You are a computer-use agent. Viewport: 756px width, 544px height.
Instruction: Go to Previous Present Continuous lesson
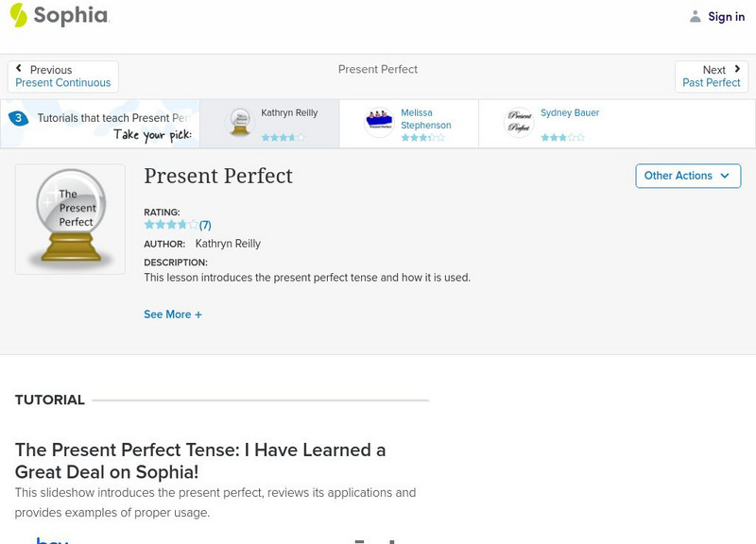click(x=60, y=81)
